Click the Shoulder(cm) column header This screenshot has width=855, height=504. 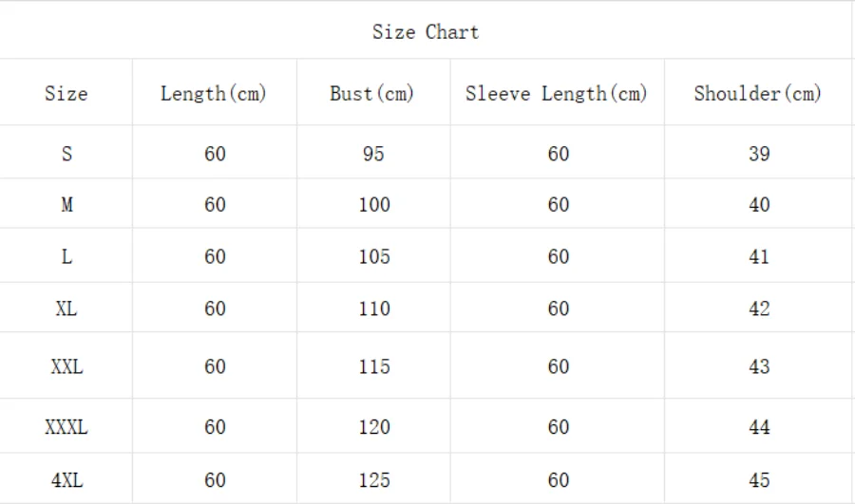point(757,93)
